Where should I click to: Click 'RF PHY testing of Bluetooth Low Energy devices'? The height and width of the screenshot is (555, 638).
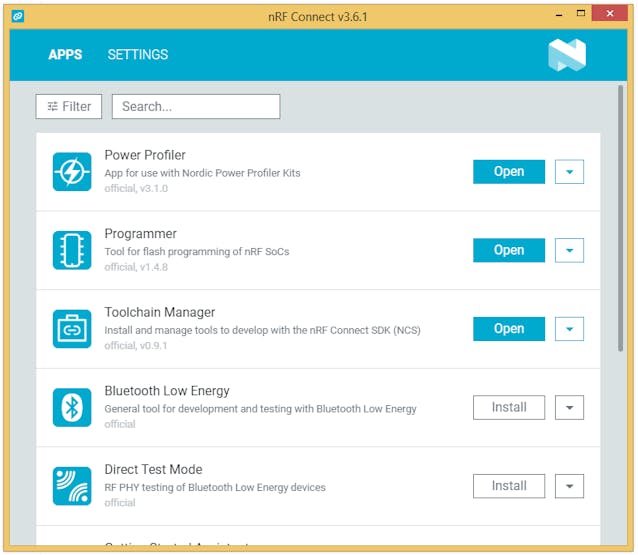tap(215, 487)
